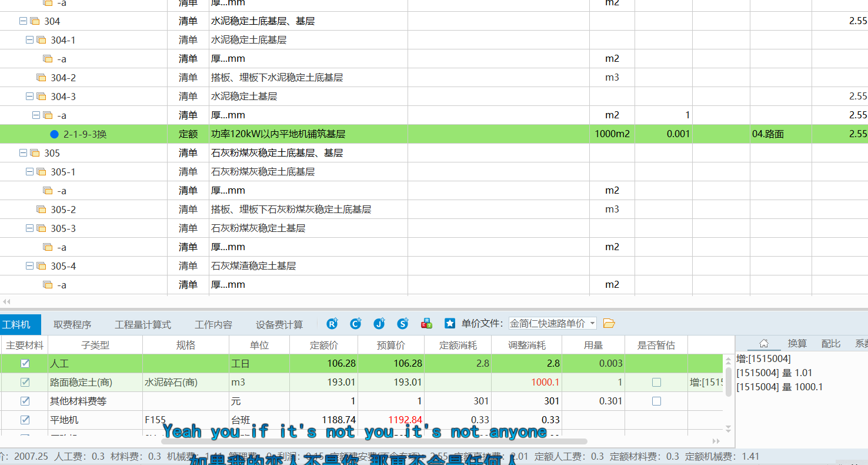Switch to 设备费计算 tab
The image size is (868, 465).
(x=279, y=324)
